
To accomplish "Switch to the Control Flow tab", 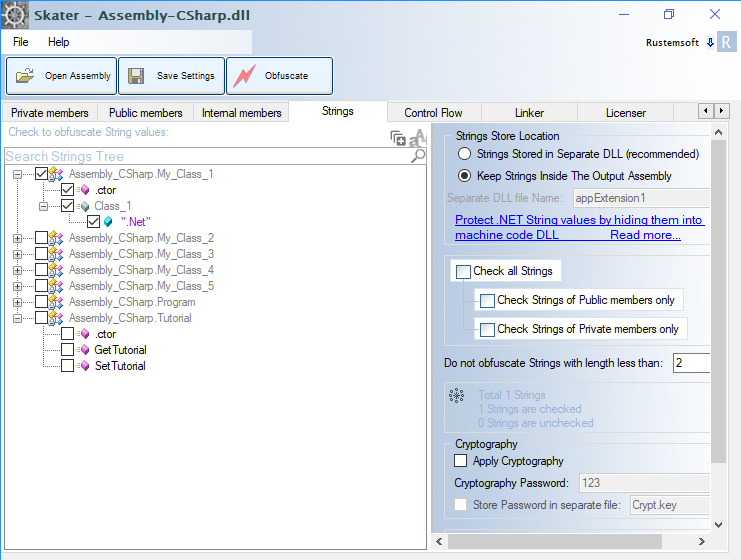I will [x=433, y=113].
